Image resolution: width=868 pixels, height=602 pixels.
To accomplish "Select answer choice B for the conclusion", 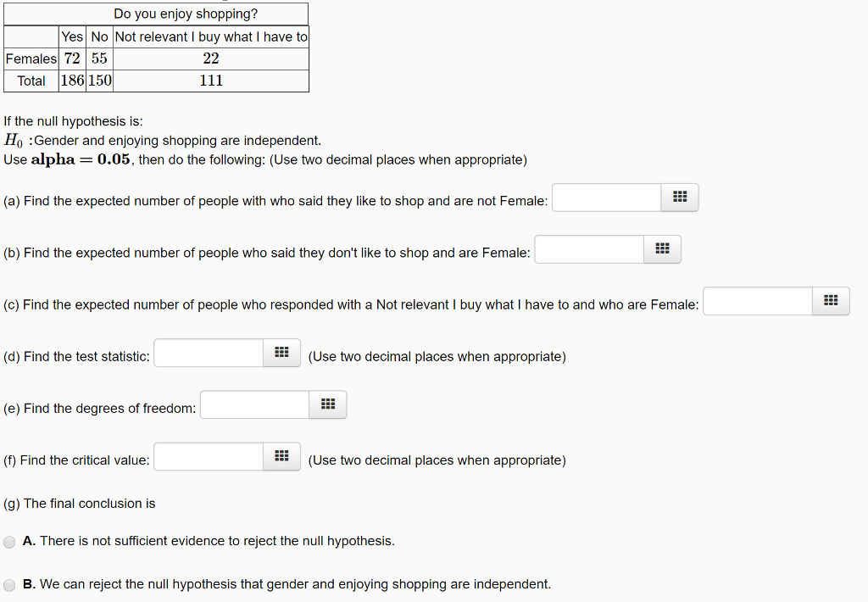I will click(9, 584).
